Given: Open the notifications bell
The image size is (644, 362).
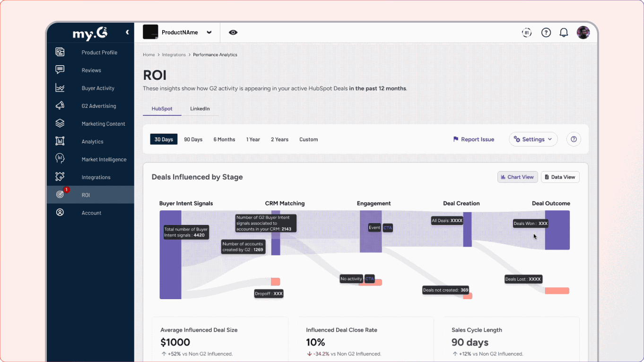Looking at the screenshot, I should pos(563,32).
